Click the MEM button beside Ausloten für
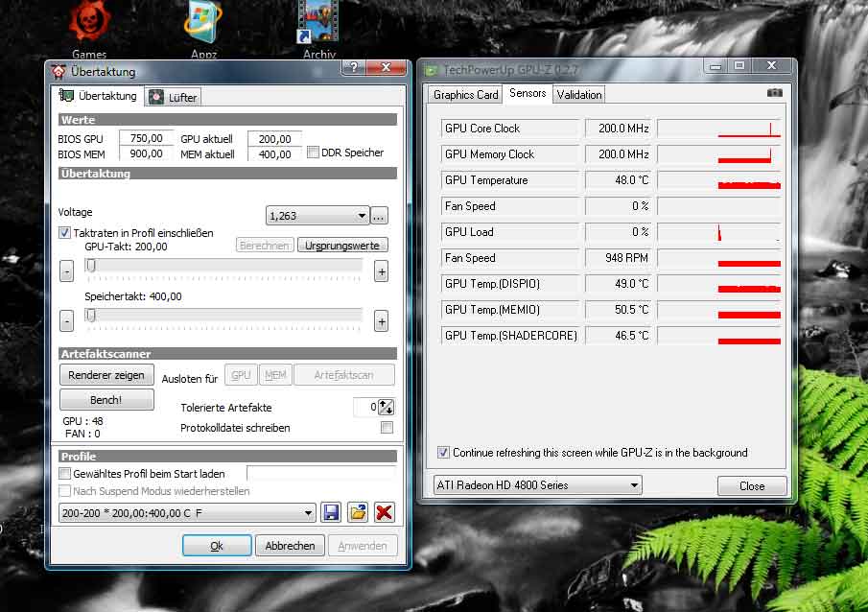This screenshot has height=612, width=868. [x=275, y=375]
